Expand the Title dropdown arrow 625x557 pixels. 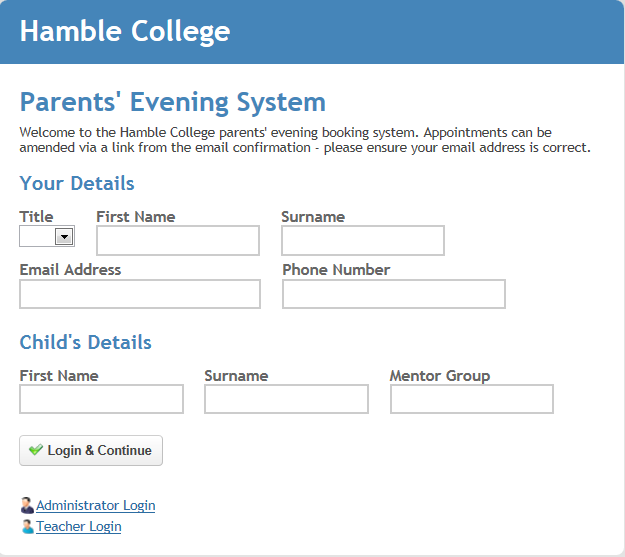click(x=64, y=236)
